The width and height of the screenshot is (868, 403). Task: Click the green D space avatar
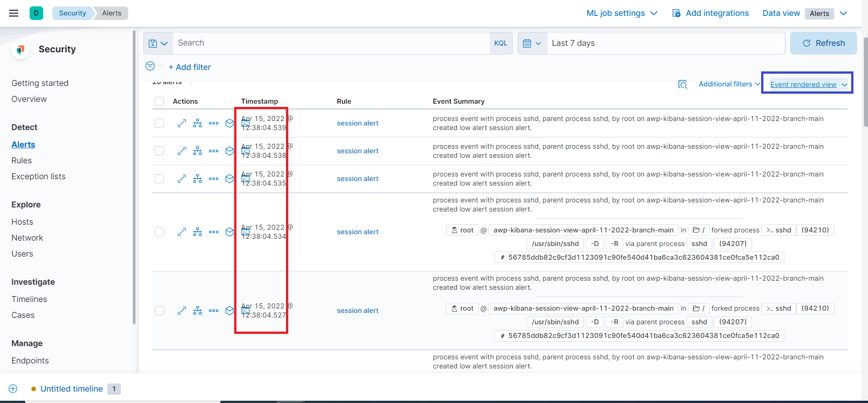click(x=36, y=13)
